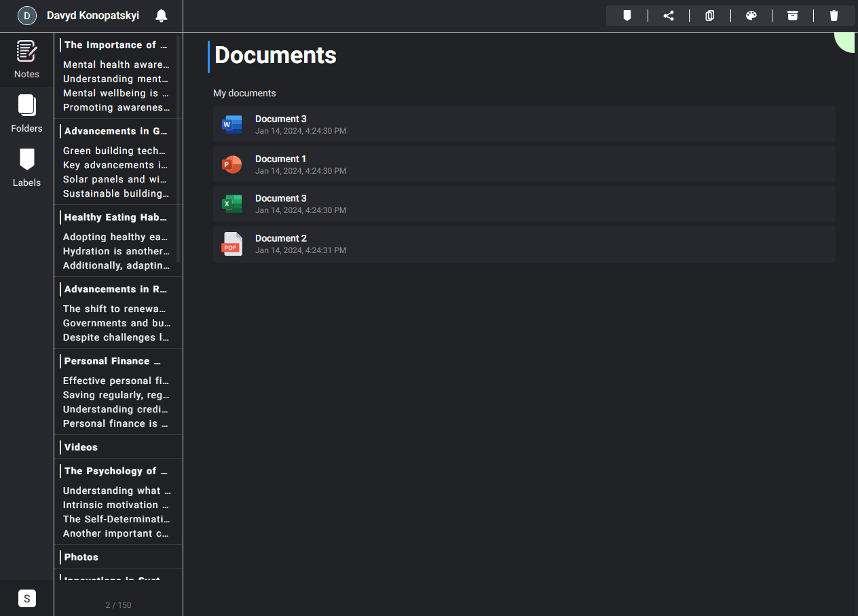Click 'Governments and bu…' line
This screenshot has width=858, height=616.
point(117,323)
